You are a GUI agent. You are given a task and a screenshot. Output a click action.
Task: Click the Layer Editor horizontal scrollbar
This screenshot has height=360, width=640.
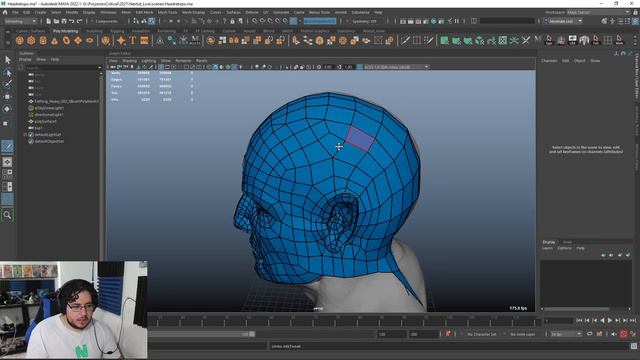coord(576,309)
